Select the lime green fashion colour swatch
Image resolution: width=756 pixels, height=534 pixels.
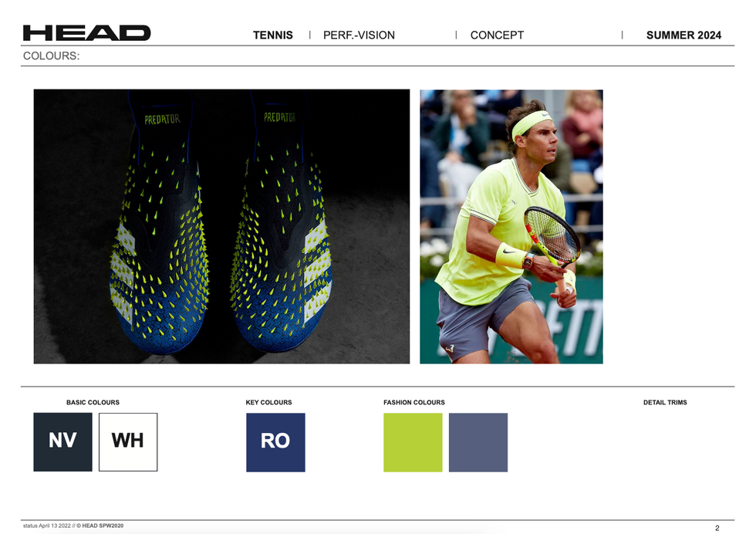coord(413,442)
